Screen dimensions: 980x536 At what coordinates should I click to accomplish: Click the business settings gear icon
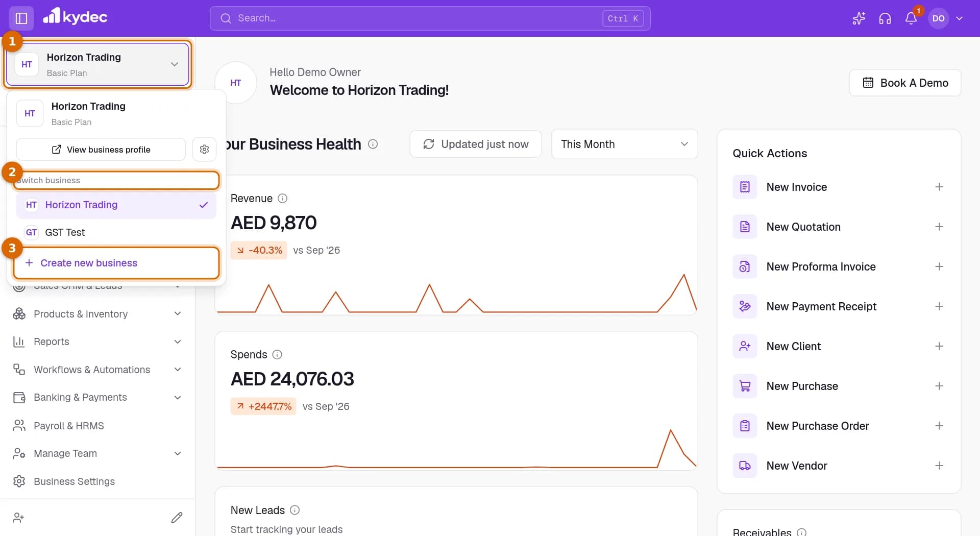pos(204,150)
